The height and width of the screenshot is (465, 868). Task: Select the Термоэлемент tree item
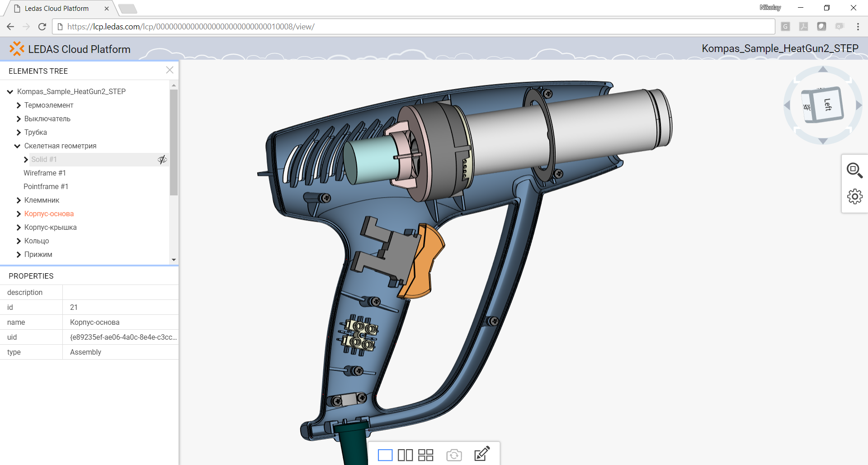click(49, 105)
